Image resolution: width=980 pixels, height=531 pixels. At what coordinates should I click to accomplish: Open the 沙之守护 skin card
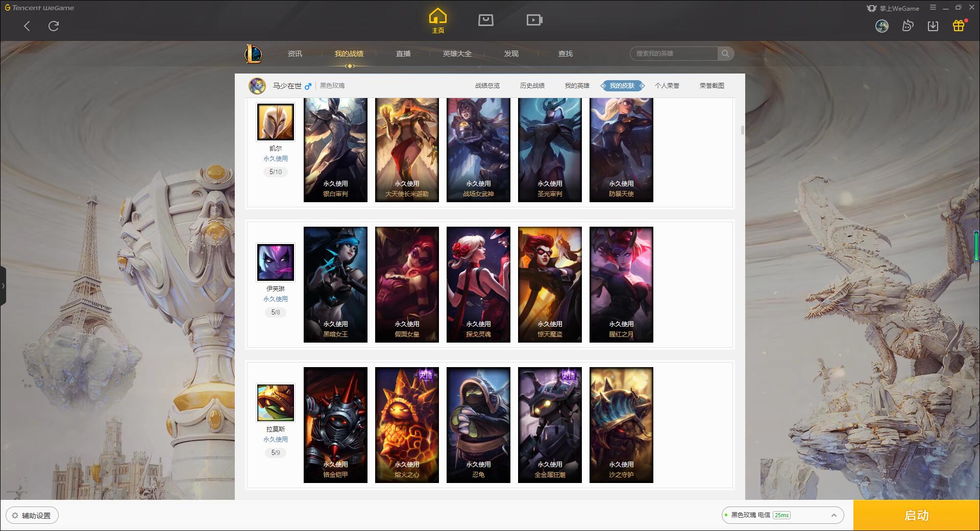pyautogui.click(x=621, y=425)
